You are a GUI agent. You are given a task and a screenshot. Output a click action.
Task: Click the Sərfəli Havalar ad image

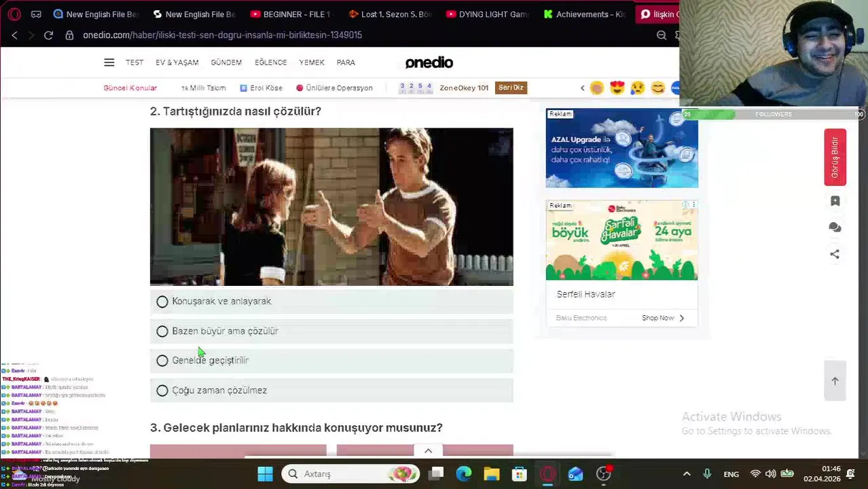pyautogui.click(x=621, y=240)
